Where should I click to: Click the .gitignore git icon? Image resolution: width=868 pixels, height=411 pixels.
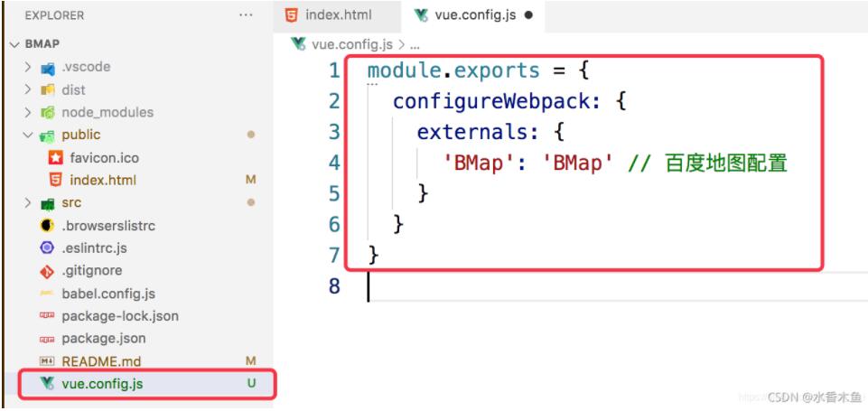point(48,271)
